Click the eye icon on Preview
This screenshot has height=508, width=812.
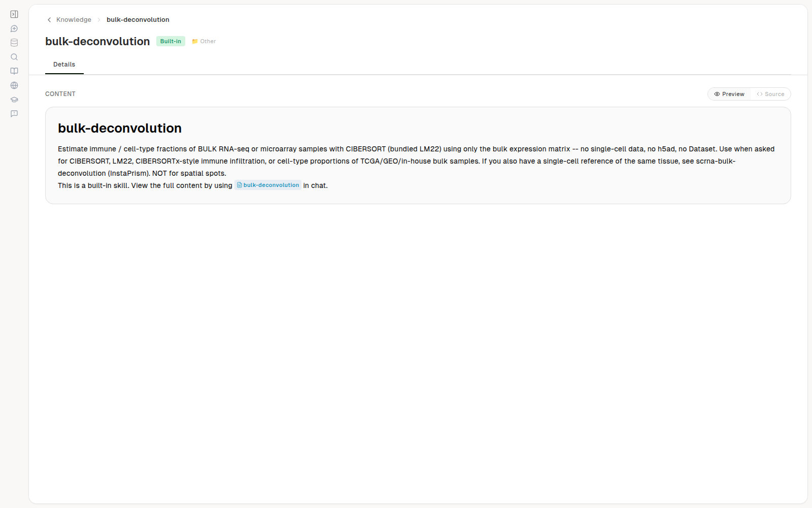pyautogui.click(x=717, y=94)
